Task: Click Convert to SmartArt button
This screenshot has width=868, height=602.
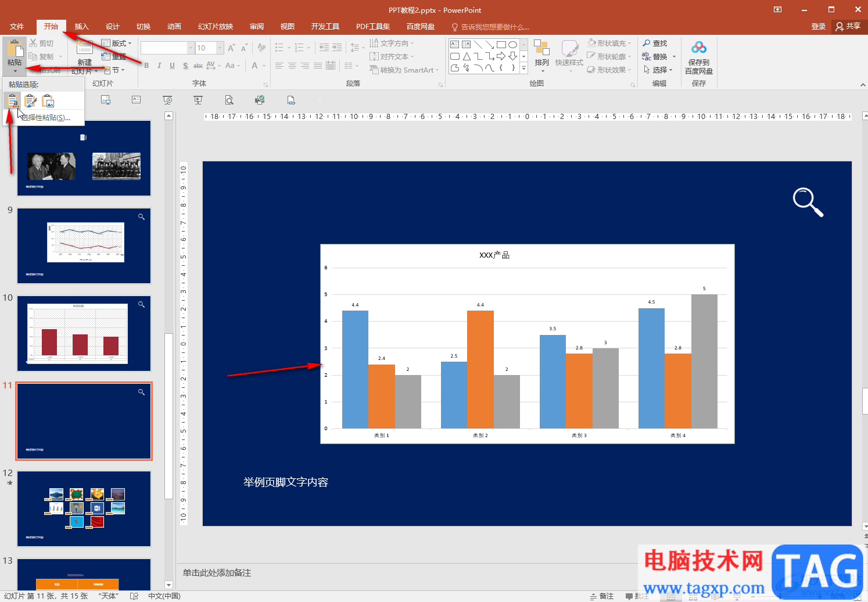Action: click(x=404, y=70)
